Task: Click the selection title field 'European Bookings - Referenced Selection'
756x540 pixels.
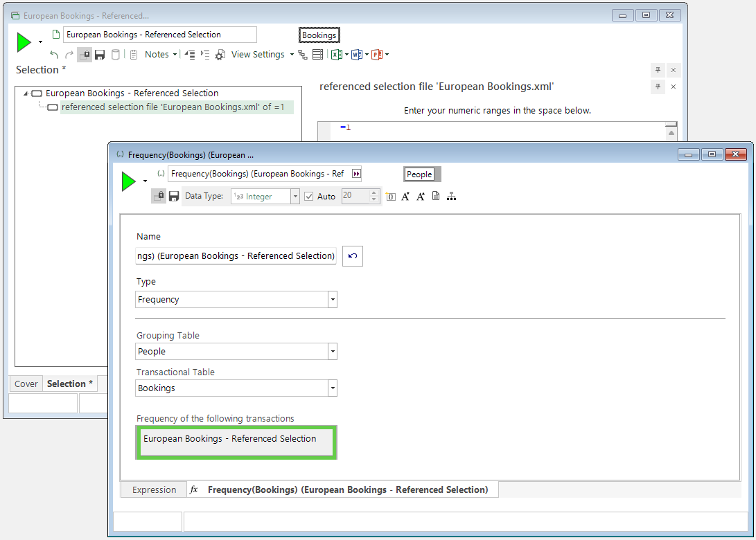Action: 159,35
